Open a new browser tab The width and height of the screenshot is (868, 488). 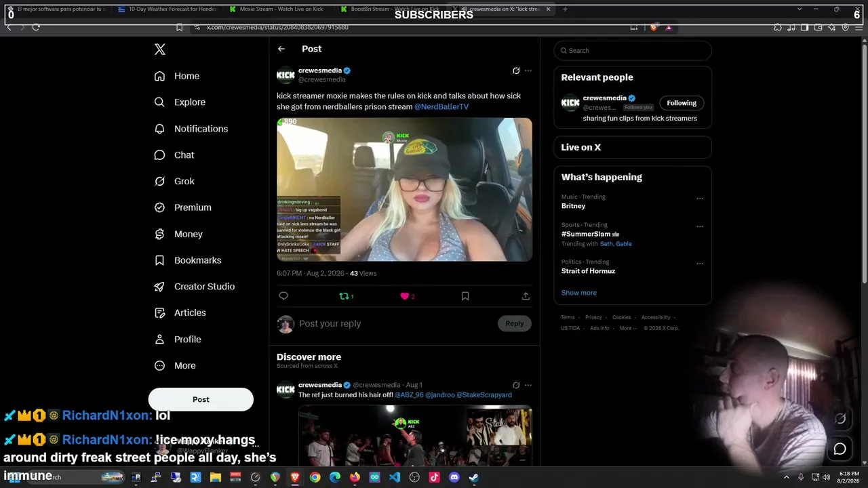click(565, 9)
